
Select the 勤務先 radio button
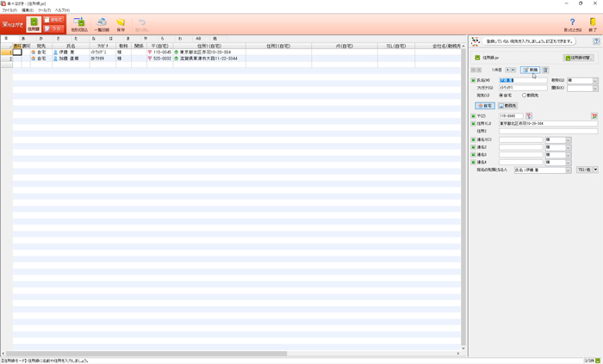click(x=525, y=96)
